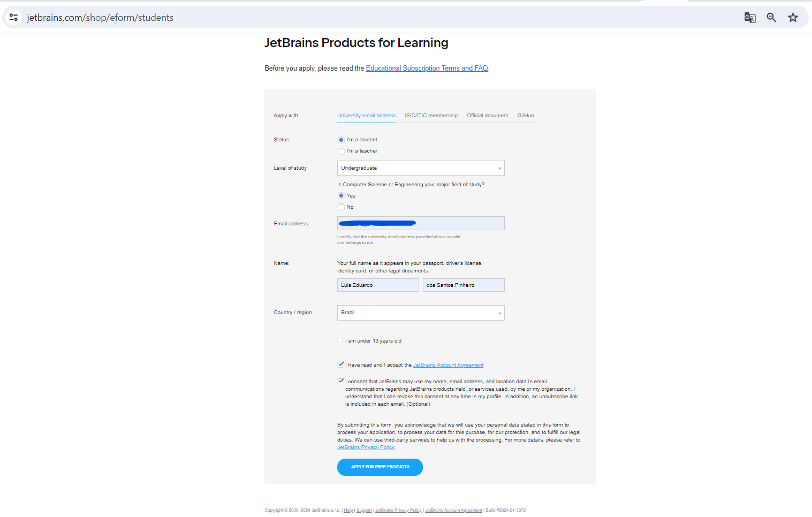The image size is (812, 517).
Task: Click the Country / region label
Action: 293,313
